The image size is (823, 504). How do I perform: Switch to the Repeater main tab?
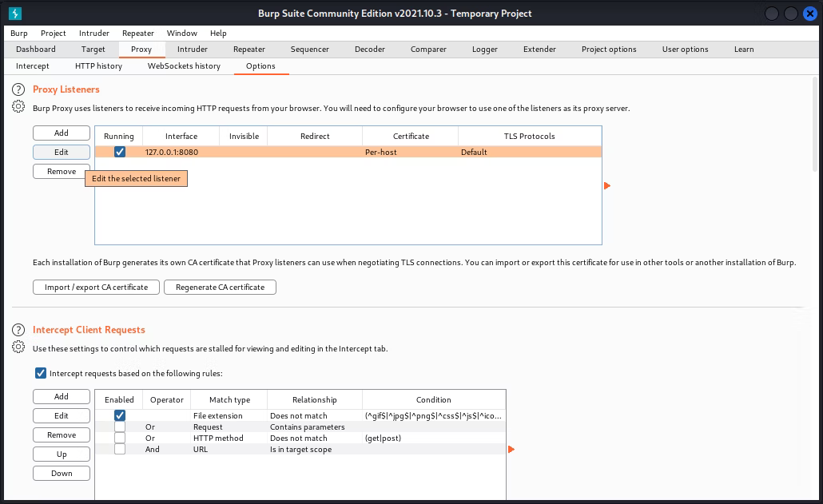click(248, 50)
